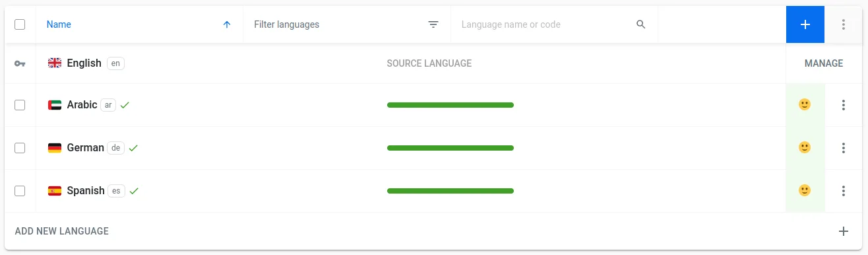
Task: Click the green checkmark next to Arabic
Action: 125,105
